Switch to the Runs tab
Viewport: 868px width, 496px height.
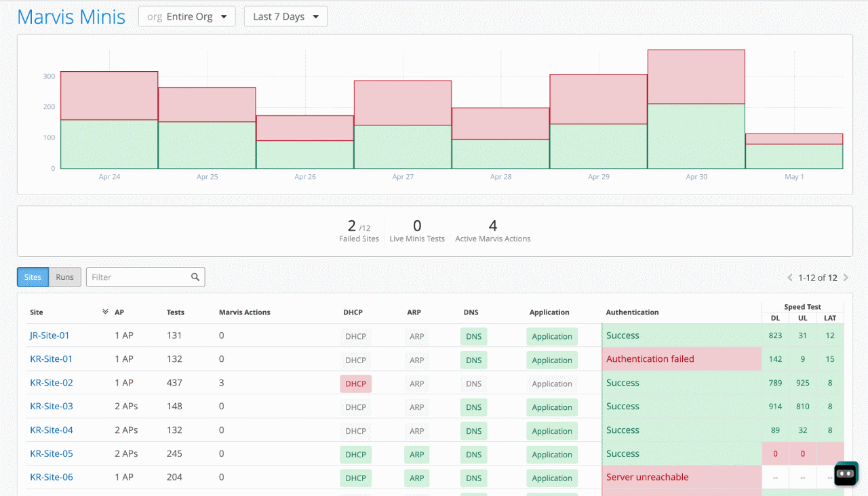click(x=64, y=276)
